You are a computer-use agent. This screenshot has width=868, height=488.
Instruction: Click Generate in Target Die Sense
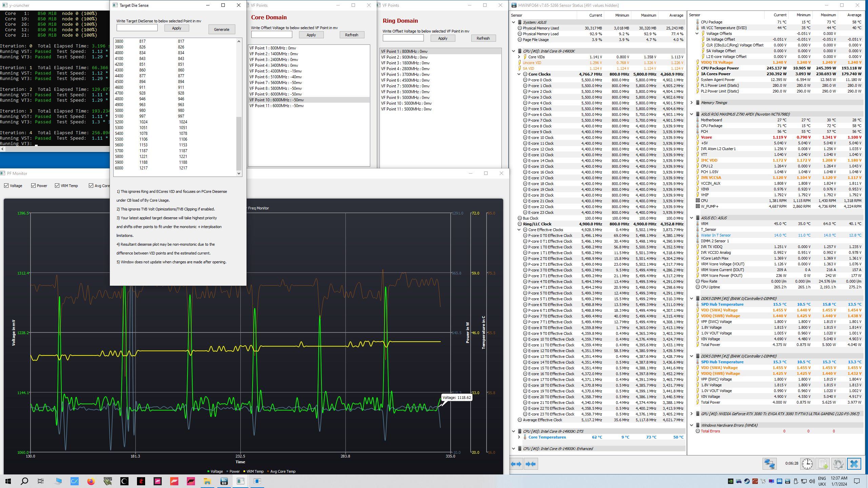click(221, 29)
